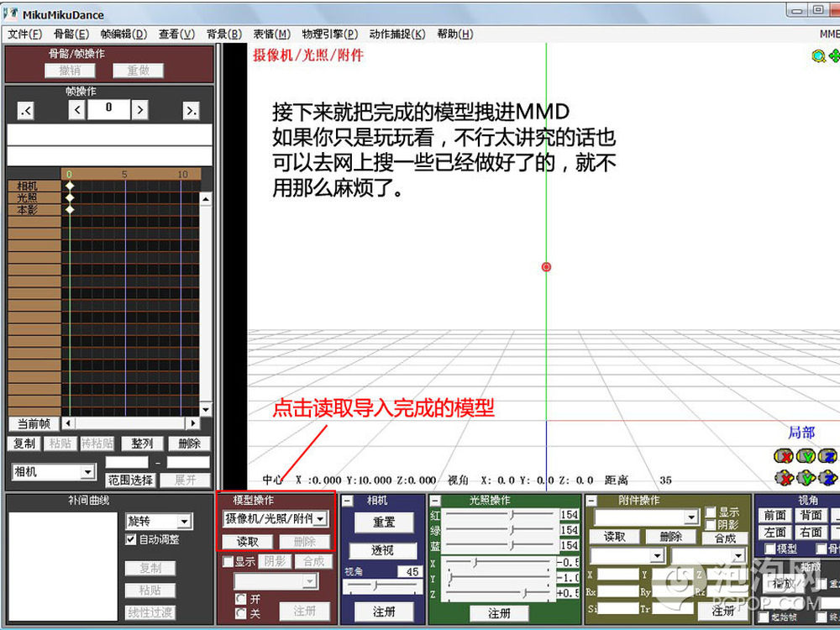Open the 帧编辑(D) menu
Viewport: 840px width, 630px height.
click(x=123, y=34)
